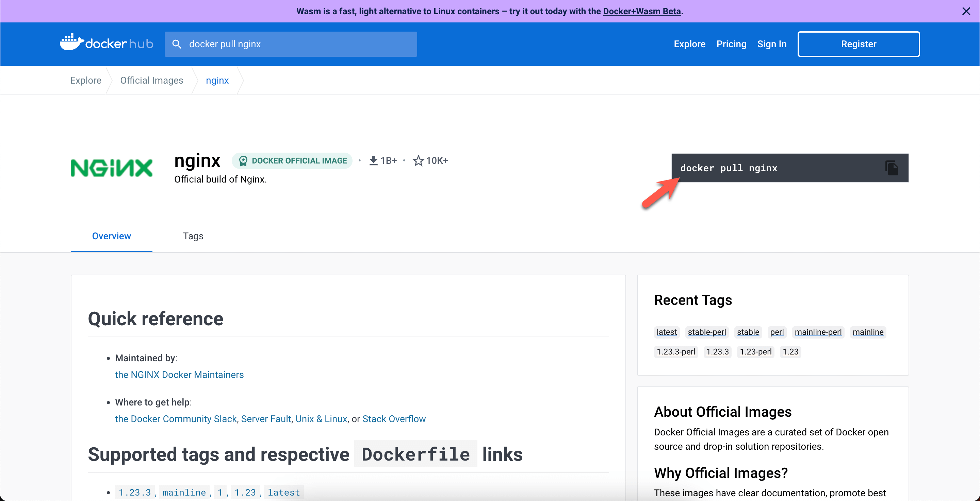
Task: Click the Register button
Action: (x=858, y=44)
